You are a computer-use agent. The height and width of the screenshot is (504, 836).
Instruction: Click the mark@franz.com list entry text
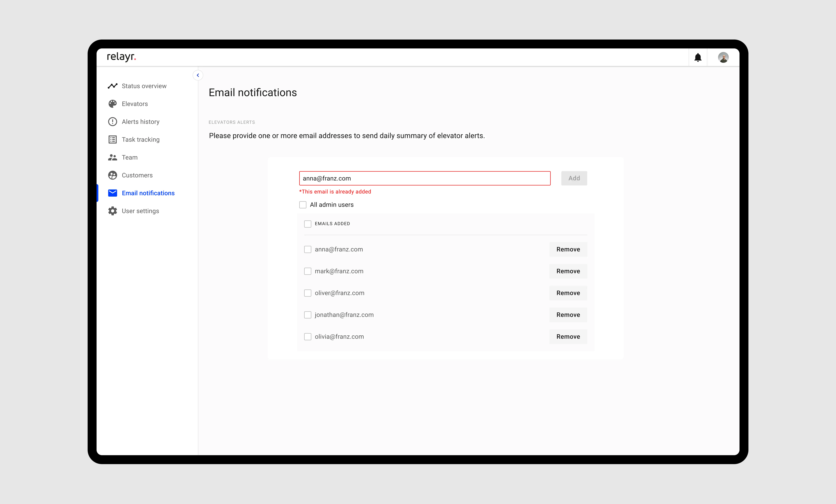coord(339,271)
